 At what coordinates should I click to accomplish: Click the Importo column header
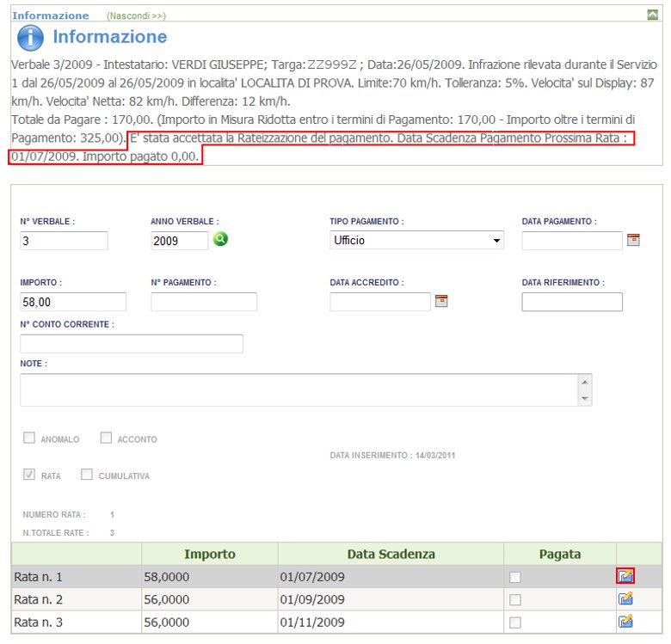(x=210, y=554)
